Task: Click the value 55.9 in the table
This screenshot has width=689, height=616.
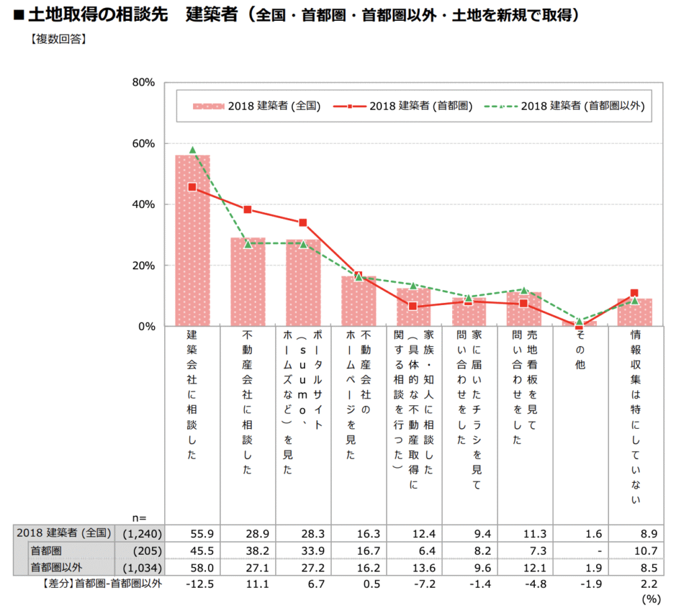Action: click(202, 534)
